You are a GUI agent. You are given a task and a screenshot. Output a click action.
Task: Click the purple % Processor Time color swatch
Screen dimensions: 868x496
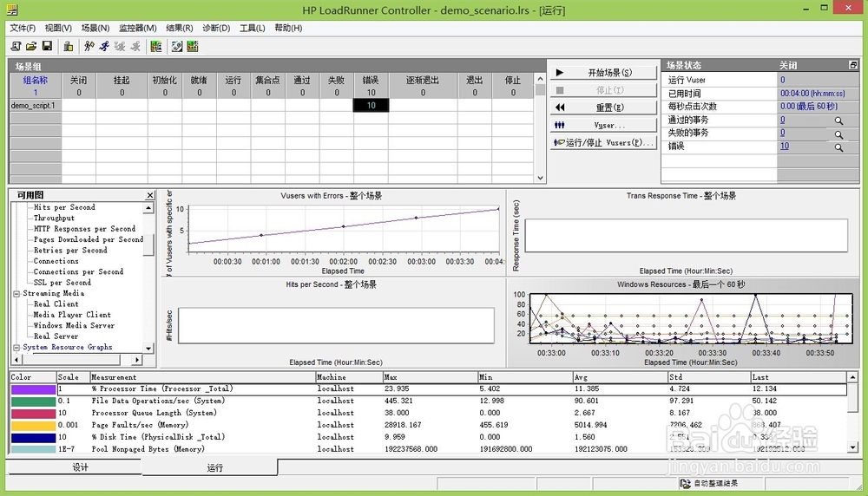click(33, 389)
